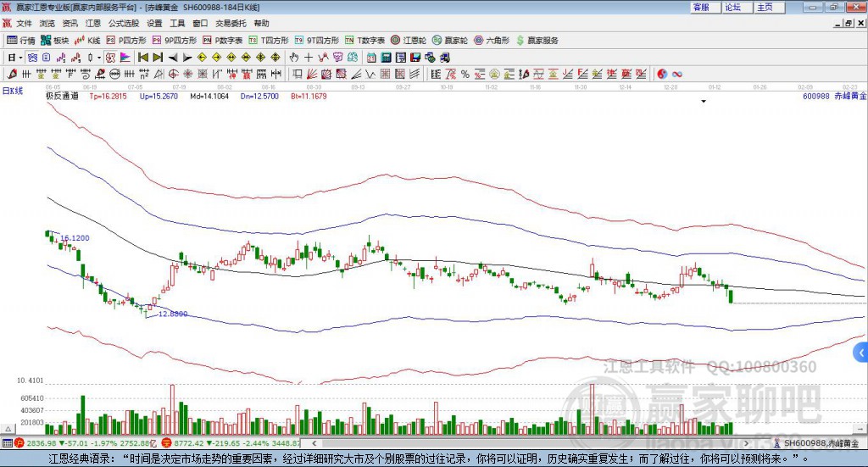Click the black left arrow icon

(173, 58)
